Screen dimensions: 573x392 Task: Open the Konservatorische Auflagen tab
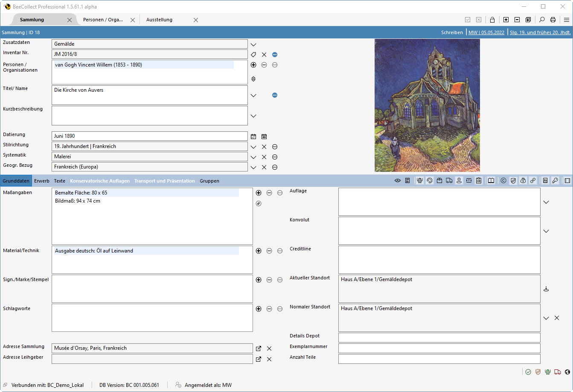pos(100,181)
